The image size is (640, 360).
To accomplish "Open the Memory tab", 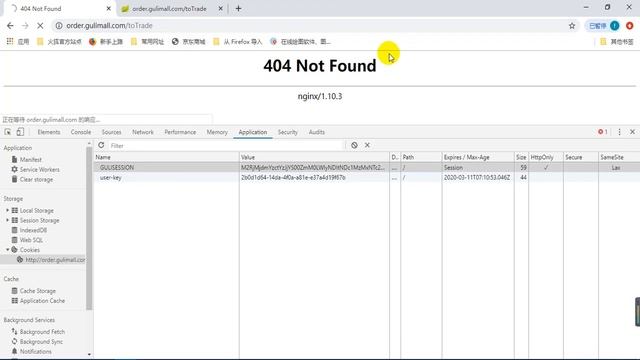I will click(x=217, y=132).
